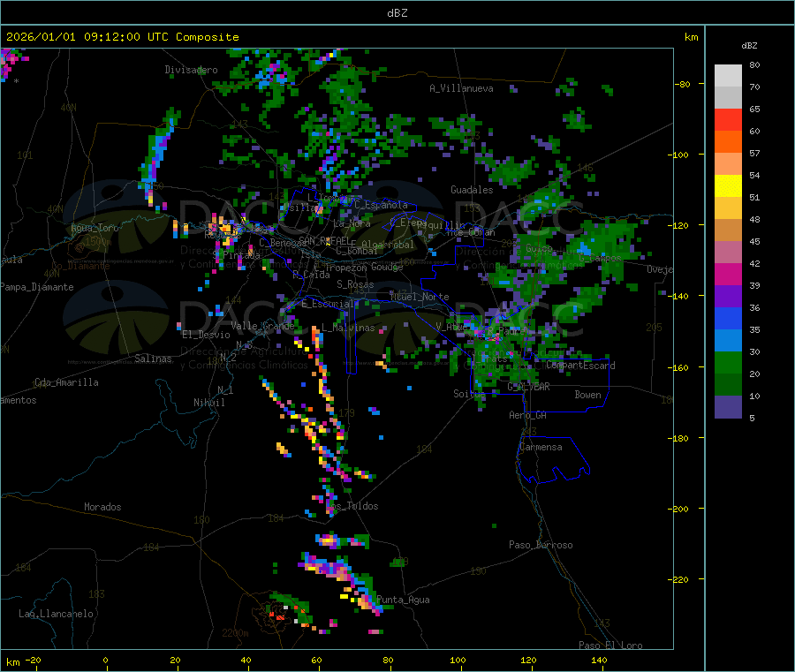
Task: Click the Valle_Grande label
Action: click(262, 326)
